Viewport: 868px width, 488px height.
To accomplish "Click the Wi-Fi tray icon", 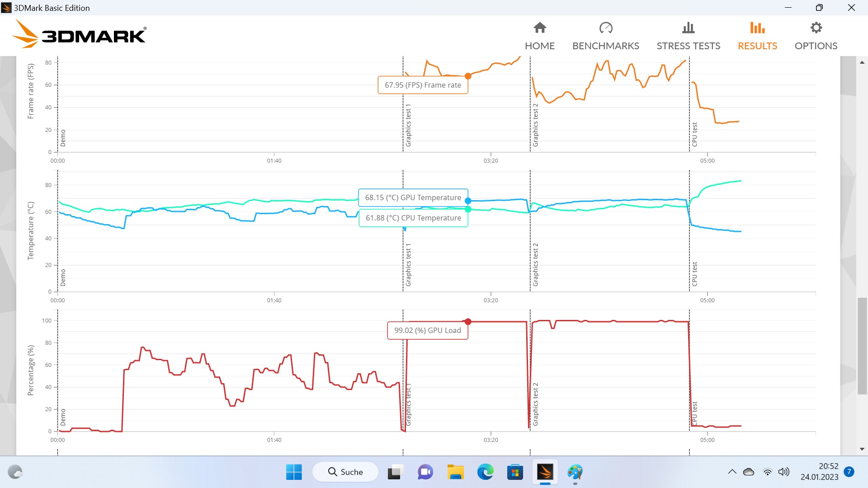I will (767, 472).
